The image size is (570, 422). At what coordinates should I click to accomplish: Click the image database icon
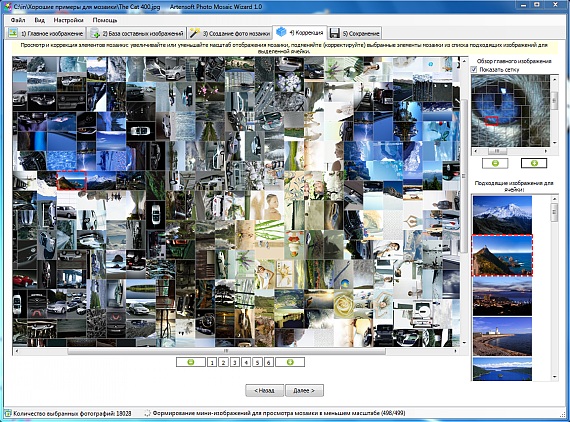click(x=95, y=33)
